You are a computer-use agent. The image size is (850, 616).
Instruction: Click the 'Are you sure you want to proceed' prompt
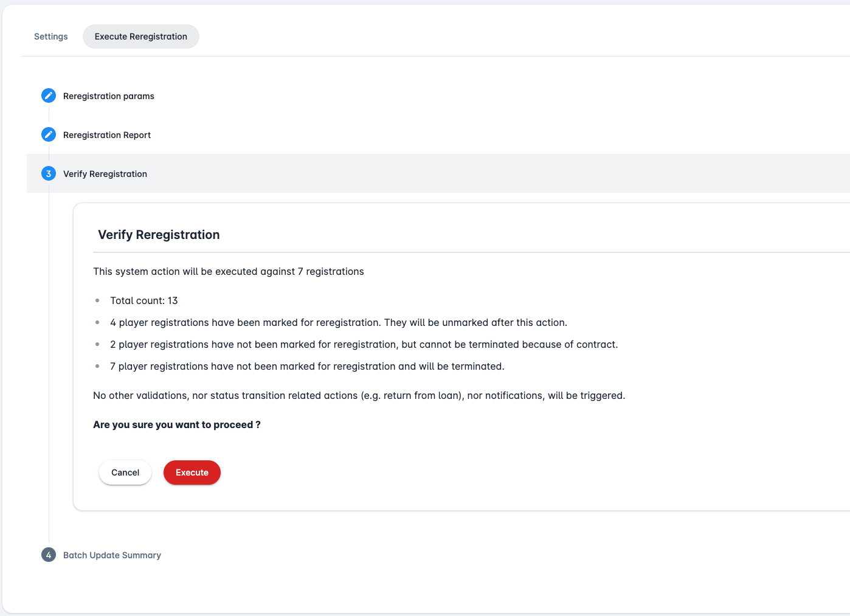click(177, 424)
